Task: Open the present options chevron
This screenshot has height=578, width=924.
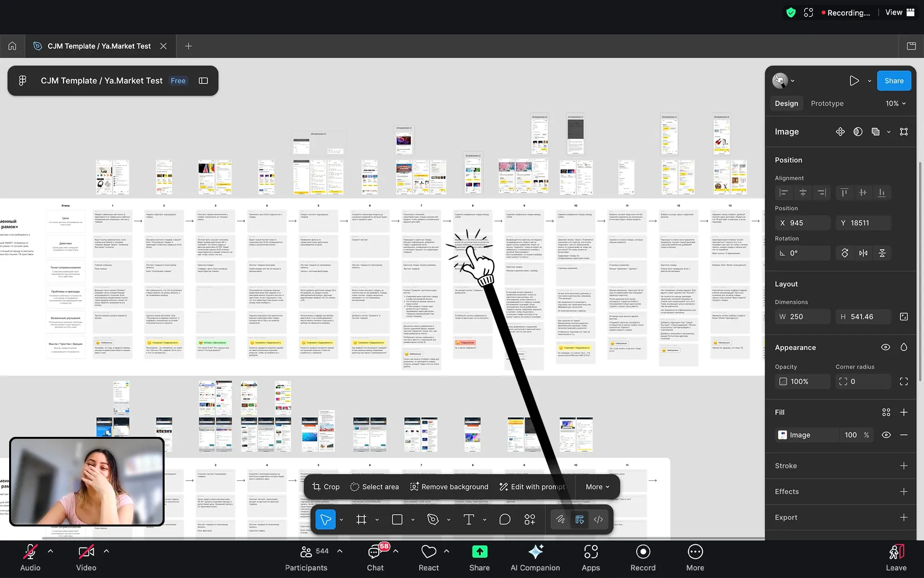Action: 869,81
